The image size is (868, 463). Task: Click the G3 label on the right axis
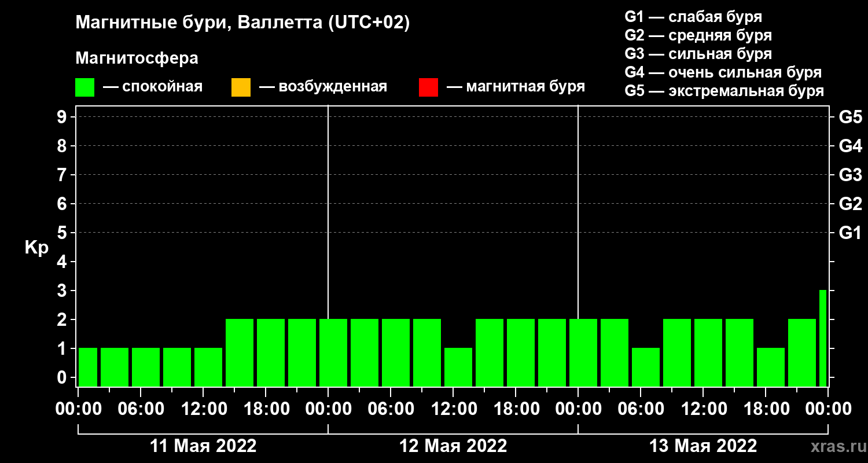click(x=850, y=175)
